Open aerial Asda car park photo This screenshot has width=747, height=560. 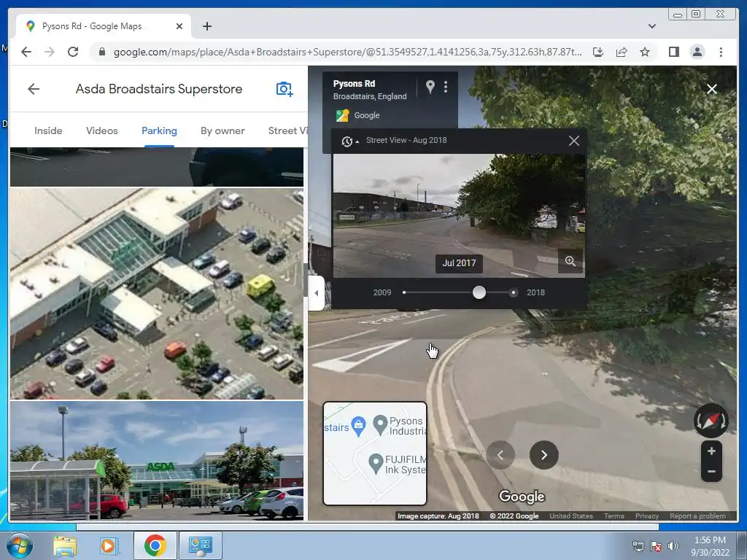coord(157,293)
